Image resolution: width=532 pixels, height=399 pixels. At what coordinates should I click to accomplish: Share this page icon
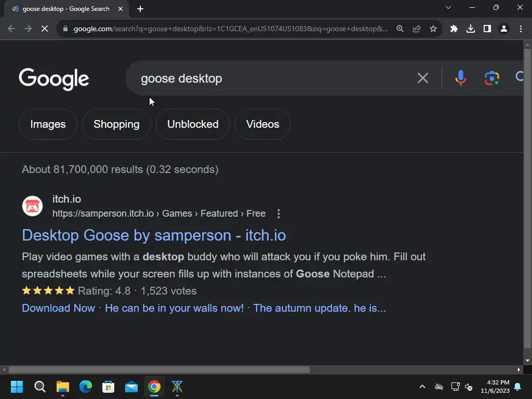tap(417, 29)
